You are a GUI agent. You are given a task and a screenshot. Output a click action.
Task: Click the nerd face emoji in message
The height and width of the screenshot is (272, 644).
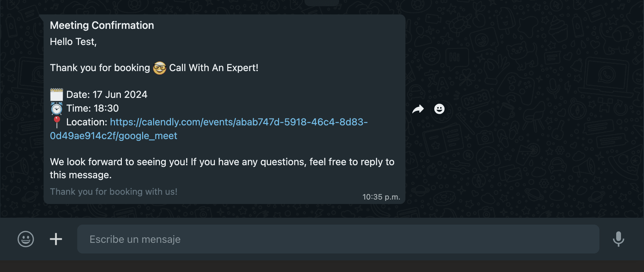[160, 68]
